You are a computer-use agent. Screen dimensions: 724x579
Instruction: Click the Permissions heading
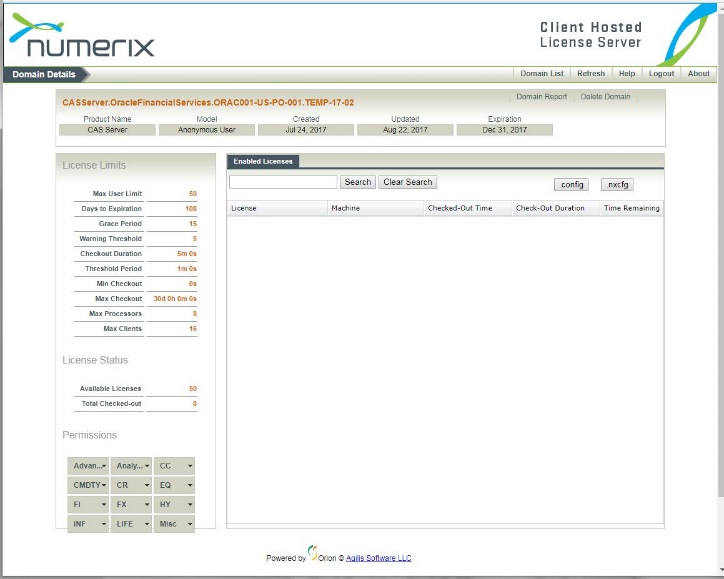click(89, 435)
